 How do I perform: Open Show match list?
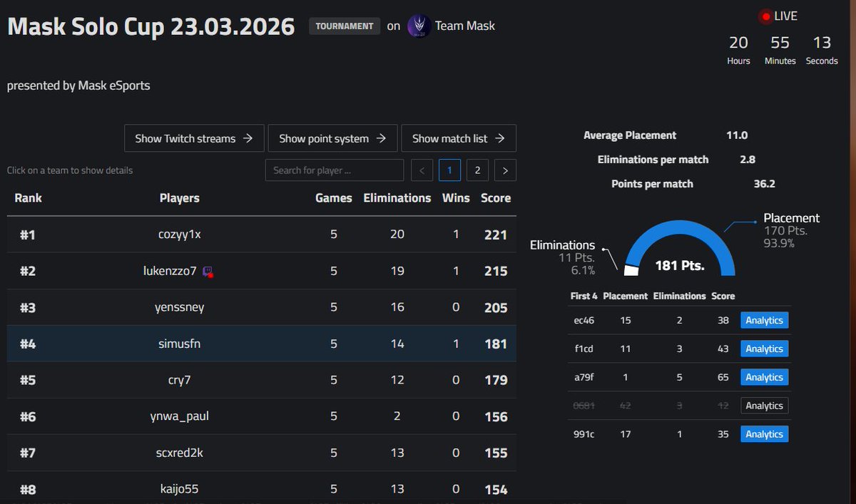point(459,138)
